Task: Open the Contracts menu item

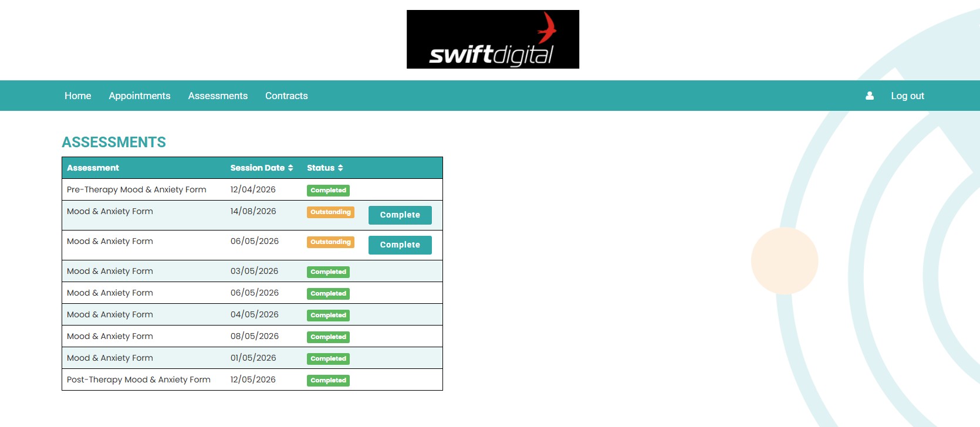Action: point(286,96)
